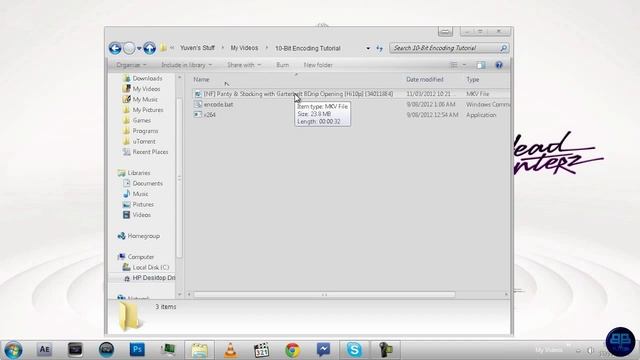Go back with the Back arrow button
Image resolution: width=640 pixels, height=360 pixels.
115,48
